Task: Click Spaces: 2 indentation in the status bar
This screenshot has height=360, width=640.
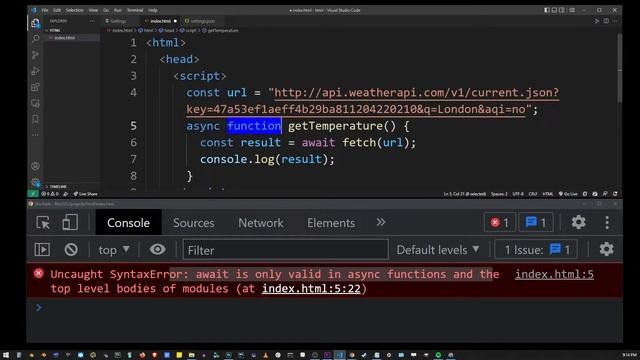Action: [499, 194]
